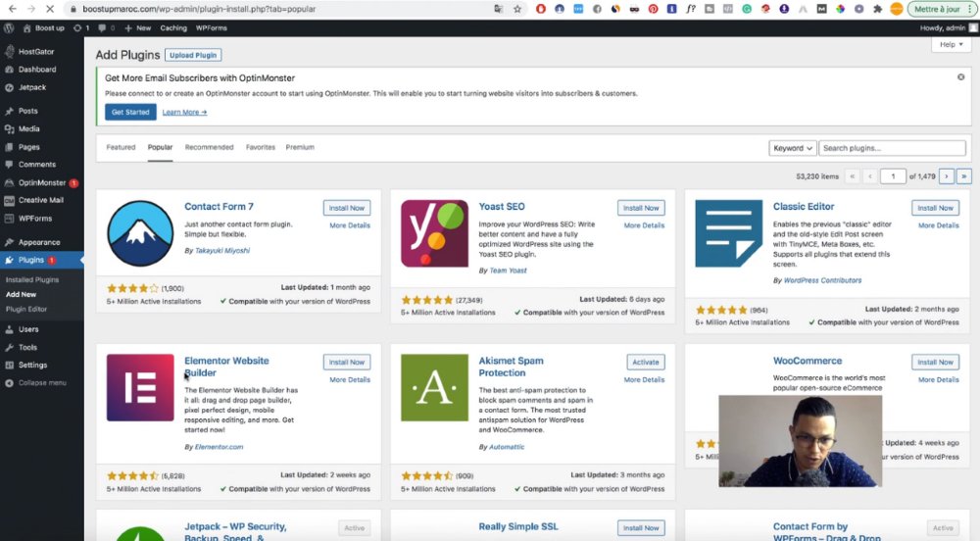Screen dimensions: 980x541
Task: Open Pages in the sidebar
Action: 28,147
